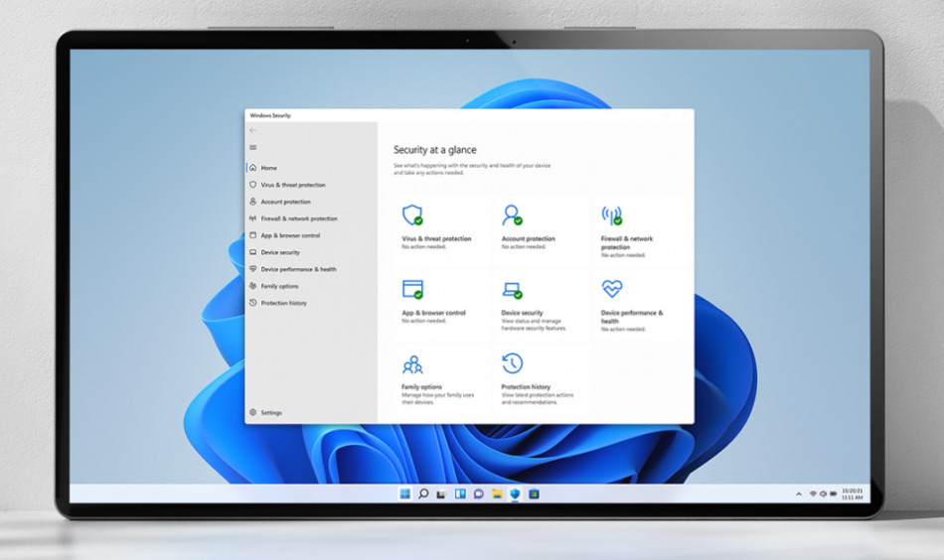
Task: Open Settings at the bottom of sidebar
Action: [270, 412]
